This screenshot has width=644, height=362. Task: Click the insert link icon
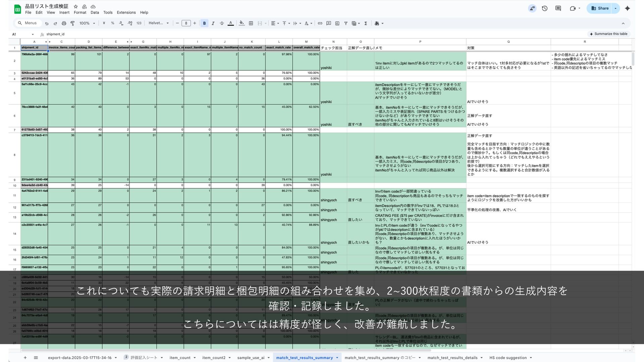point(320,23)
